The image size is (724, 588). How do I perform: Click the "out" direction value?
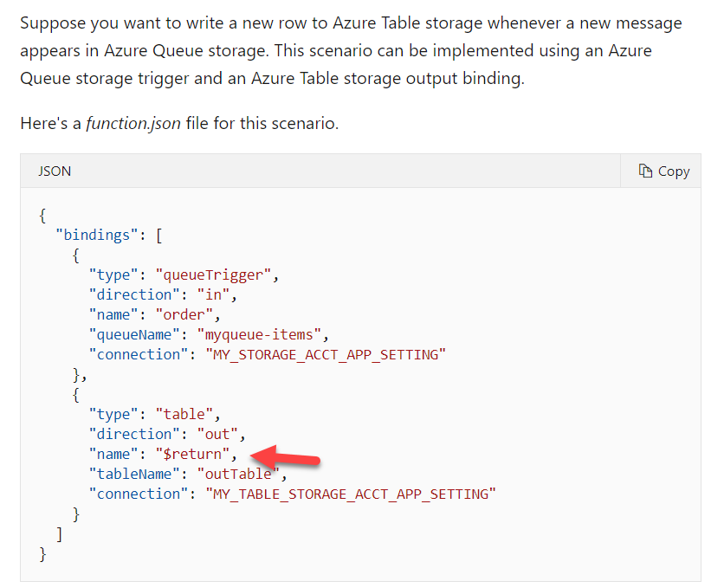coord(217,434)
